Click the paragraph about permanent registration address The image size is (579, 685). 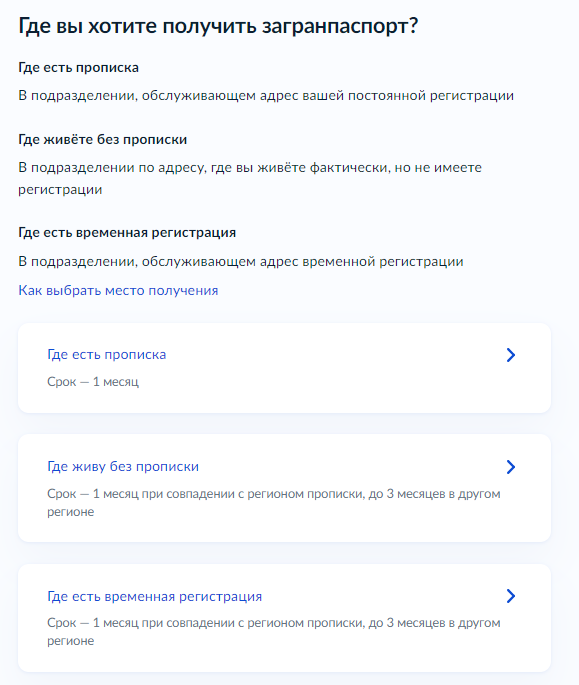click(266, 96)
